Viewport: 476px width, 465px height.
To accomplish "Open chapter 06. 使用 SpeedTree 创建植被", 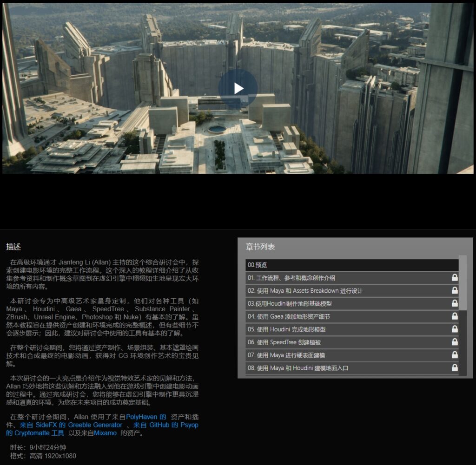I will pyautogui.click(x=352, y=342).
